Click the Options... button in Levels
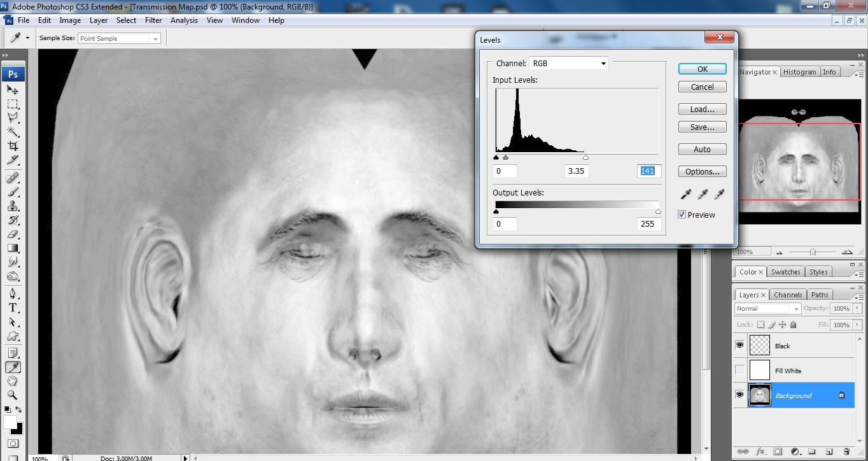 pos(703,171)
